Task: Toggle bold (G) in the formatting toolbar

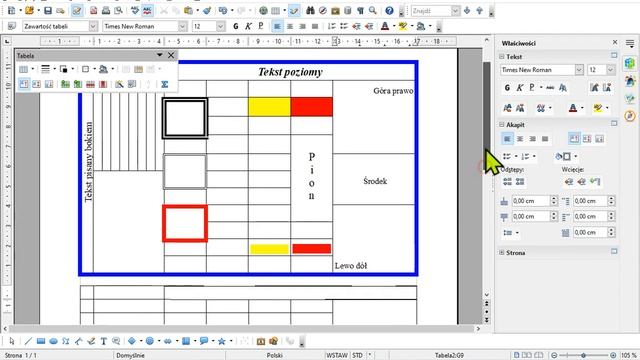Action: (x=236, y=26)
